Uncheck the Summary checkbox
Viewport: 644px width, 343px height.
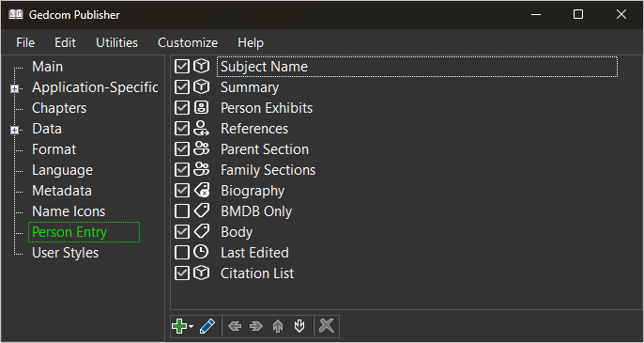point(181,87)
